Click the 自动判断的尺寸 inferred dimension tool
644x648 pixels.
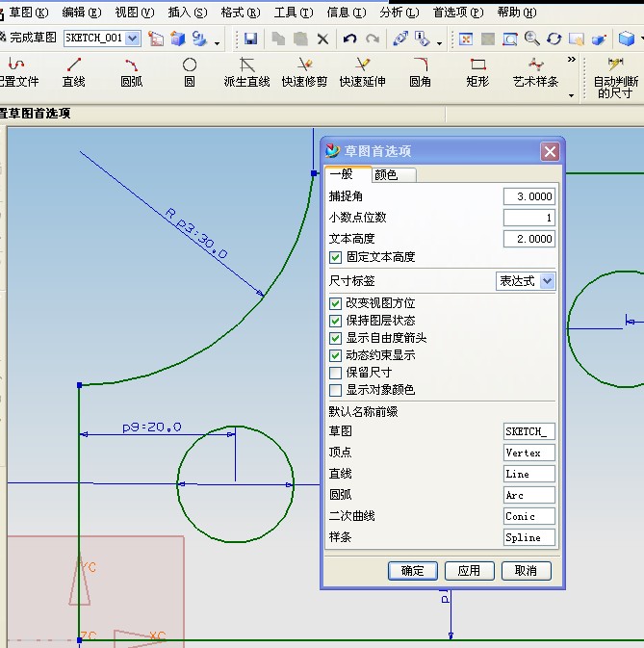click(615, 78)
